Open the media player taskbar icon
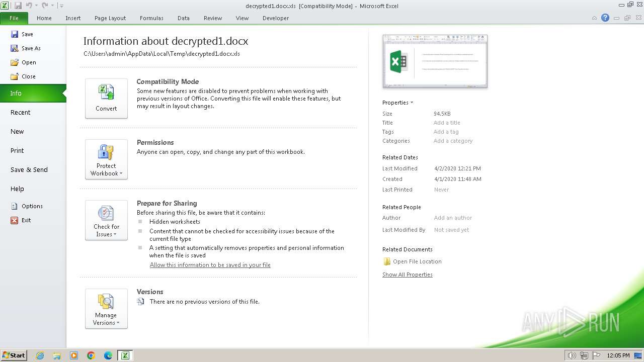Viewport: 644px width, 362px height. tap(74, 355)
